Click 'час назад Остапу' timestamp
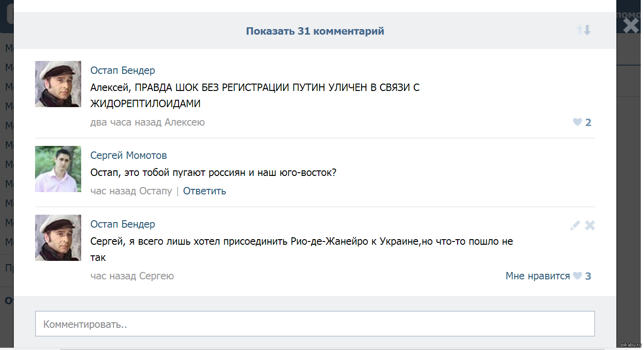Screen dimensions: 644x350 tap(131, 191)
